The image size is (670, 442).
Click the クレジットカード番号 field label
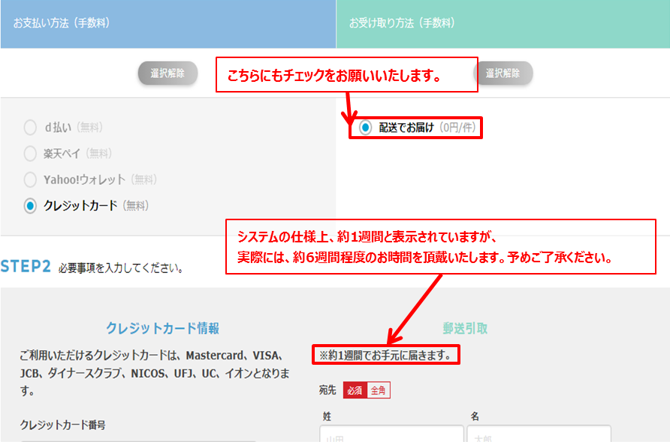click(62, 425)
